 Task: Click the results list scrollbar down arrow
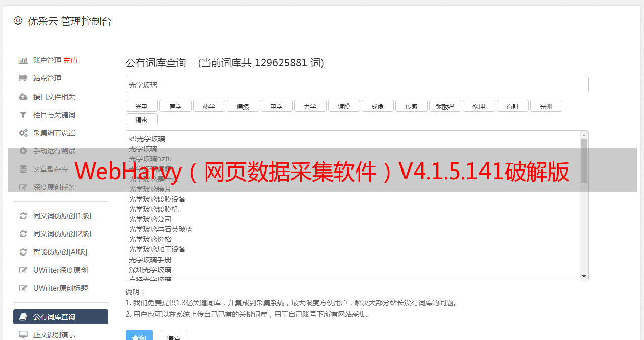click(x=584, y=276)
